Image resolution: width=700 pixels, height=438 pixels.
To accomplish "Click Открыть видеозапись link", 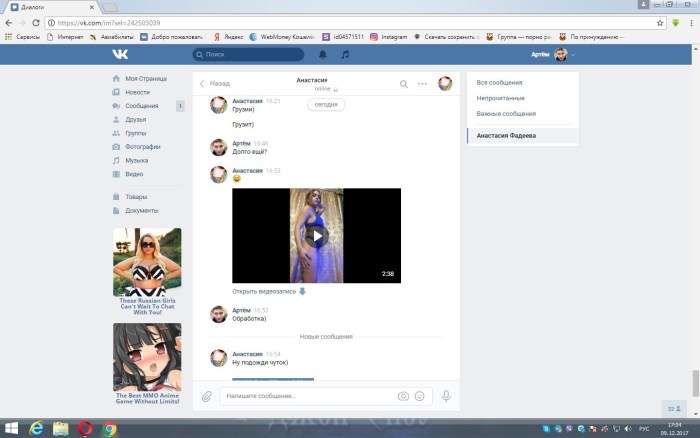I will (264, 291).
